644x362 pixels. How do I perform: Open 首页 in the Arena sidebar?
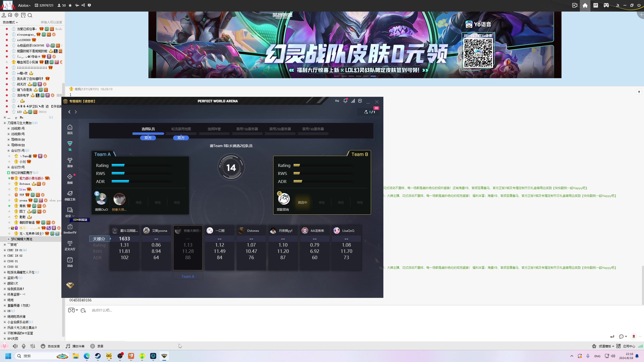[70, 129]
